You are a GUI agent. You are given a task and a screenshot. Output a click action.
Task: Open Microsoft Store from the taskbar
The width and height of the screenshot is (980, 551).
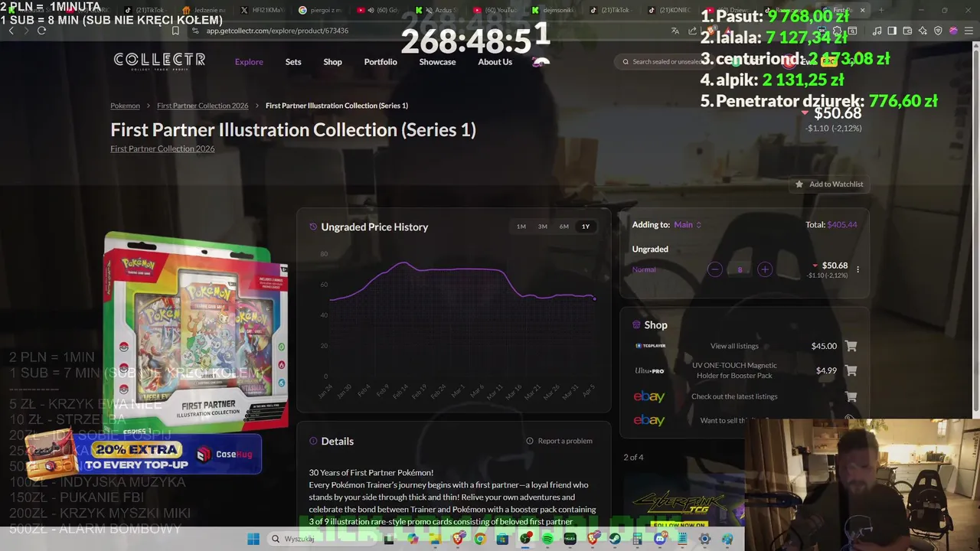pos(502,539)
